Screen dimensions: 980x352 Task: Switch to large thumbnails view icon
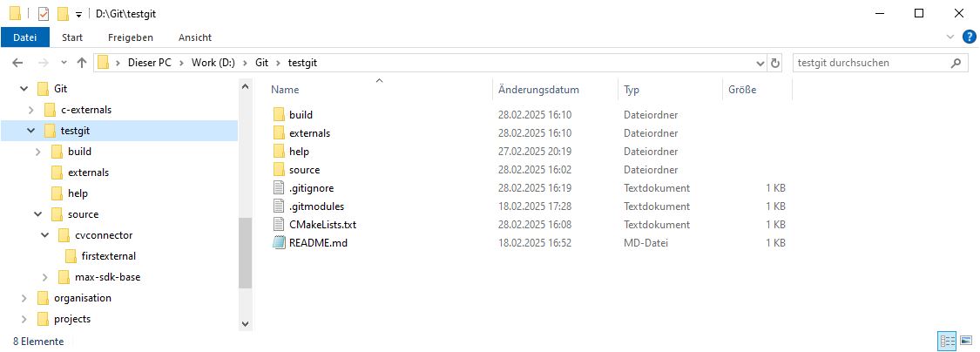click(x=965, y=341)
